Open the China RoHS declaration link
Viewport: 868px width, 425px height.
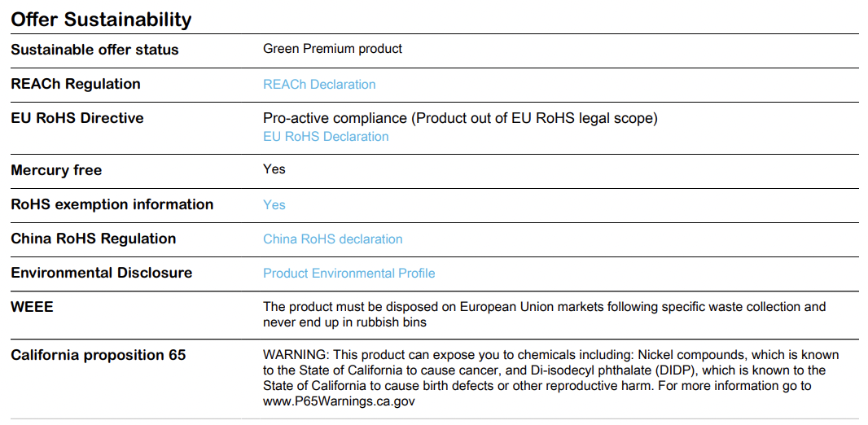[x=333, y=239]
